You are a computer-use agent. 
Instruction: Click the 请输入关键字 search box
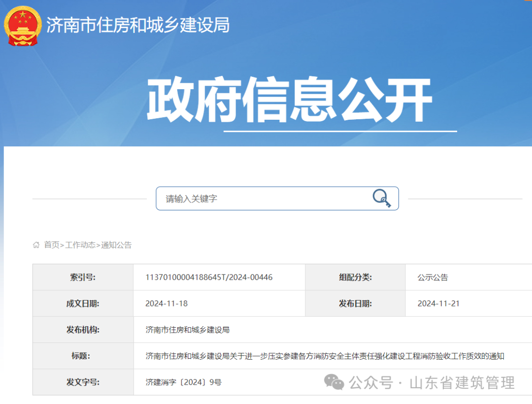[x=246, y=198]
